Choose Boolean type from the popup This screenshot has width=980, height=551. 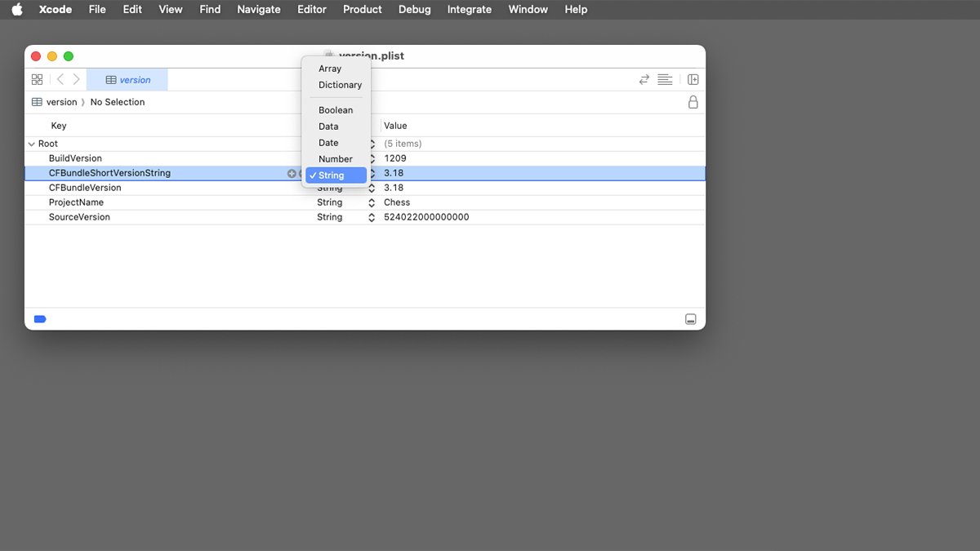pos(336,110)
